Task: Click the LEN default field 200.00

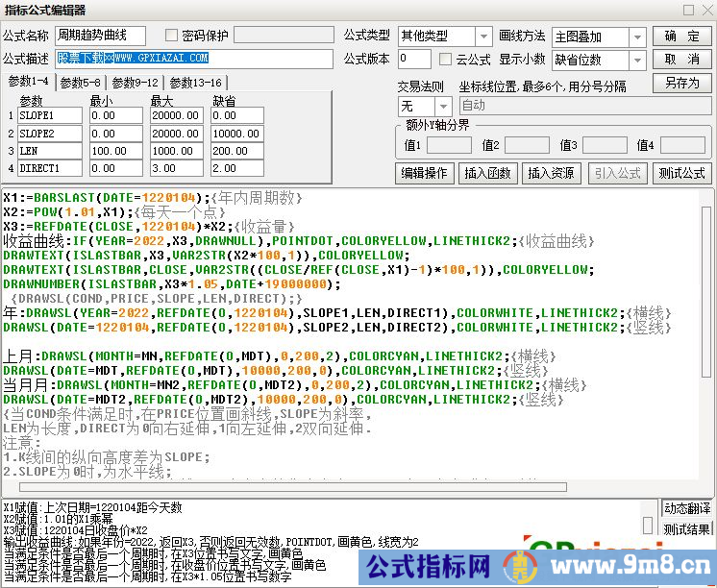Action: pos(237,151)
